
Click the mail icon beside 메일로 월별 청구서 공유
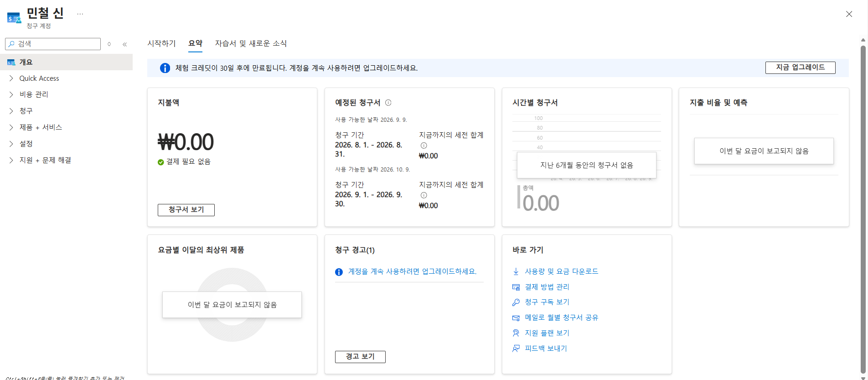pyautogui.click(x=516, y=318)
